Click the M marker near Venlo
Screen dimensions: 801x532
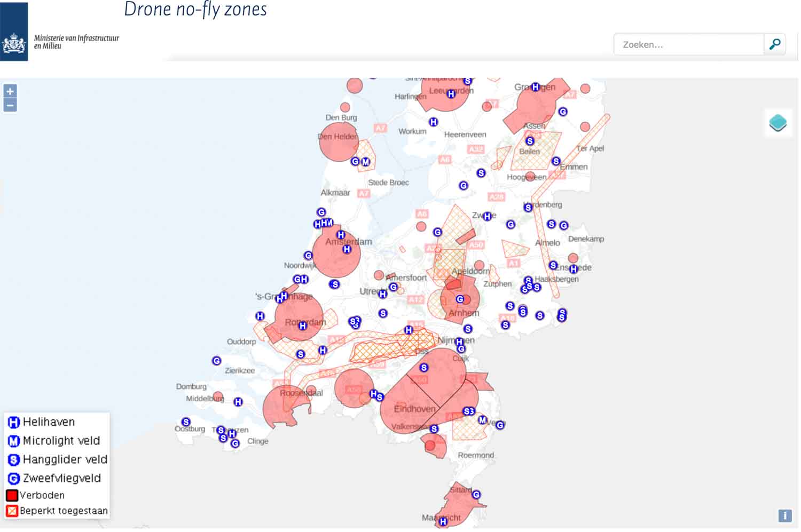tap(482, 420)
